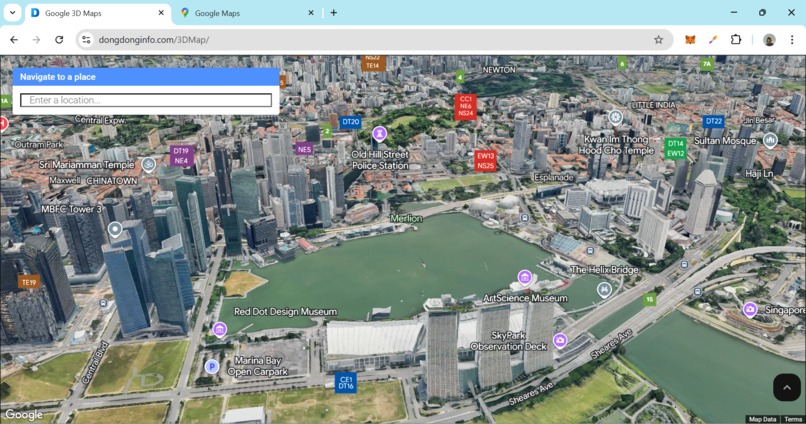
Task: Select the EW13 NS25 station badge
Action: [x=485, y=160]
